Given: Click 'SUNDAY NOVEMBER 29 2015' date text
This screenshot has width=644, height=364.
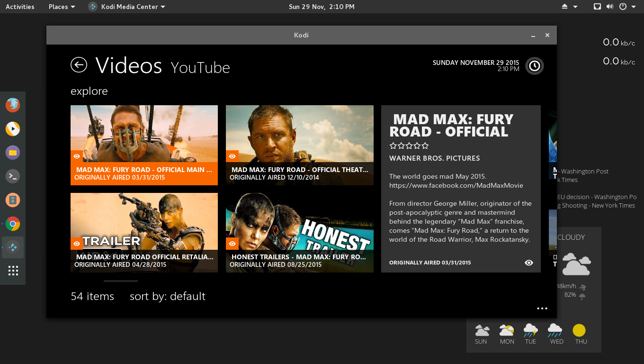Looking at the screenshot, I should (476, 63).
